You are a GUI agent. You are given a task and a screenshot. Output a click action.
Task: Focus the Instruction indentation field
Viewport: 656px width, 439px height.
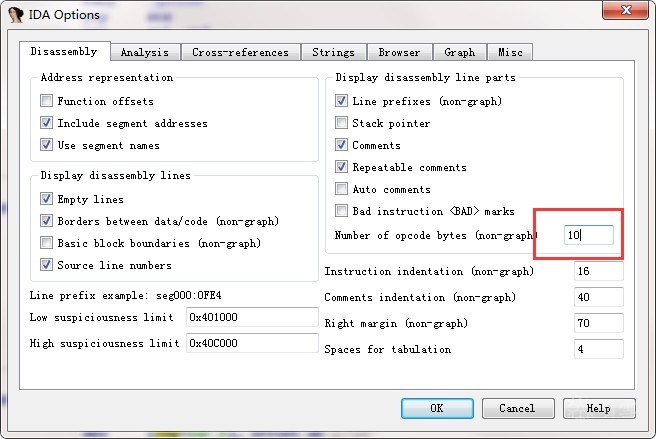coord(599,271)
